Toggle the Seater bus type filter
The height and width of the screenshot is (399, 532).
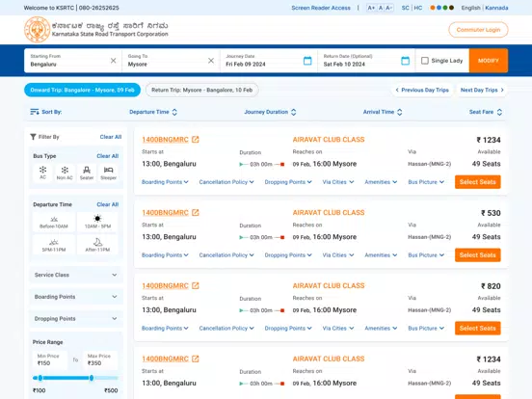pos(87,173)
